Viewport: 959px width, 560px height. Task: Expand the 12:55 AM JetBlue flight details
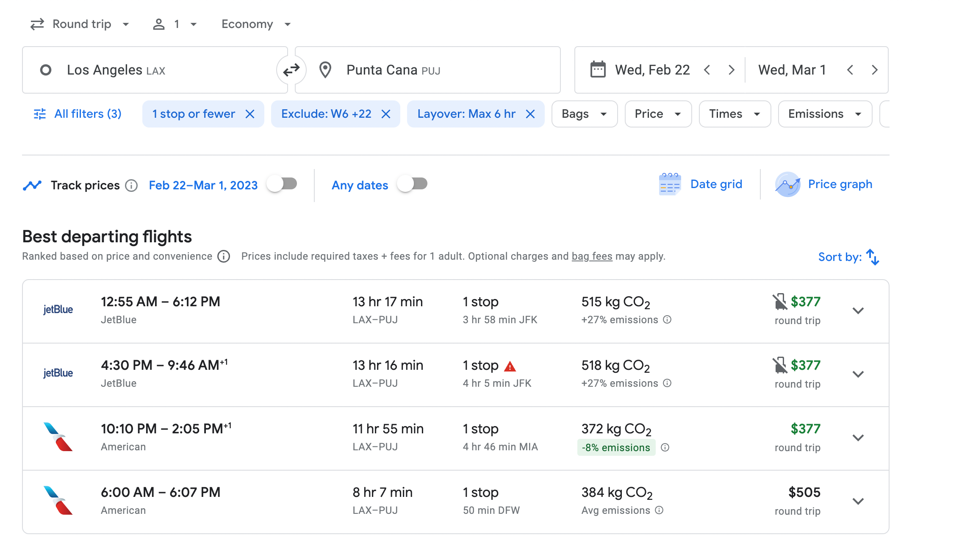point(858,310)
